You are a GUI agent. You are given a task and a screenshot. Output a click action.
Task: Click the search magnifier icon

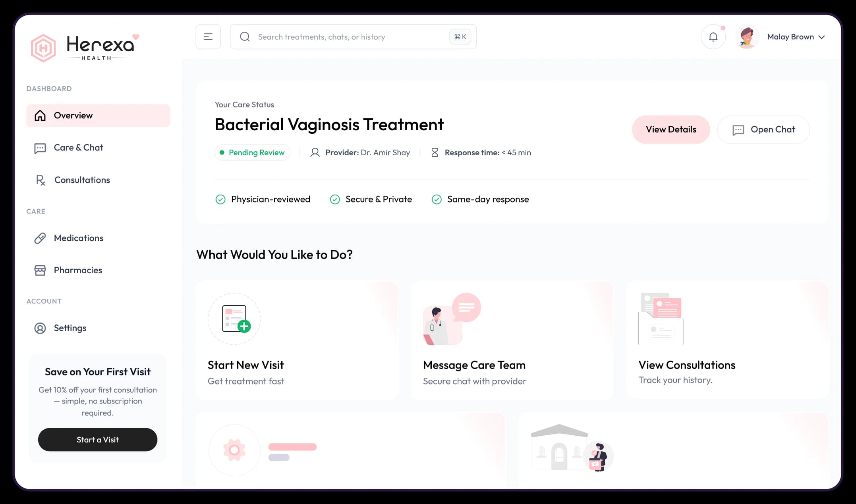point(245,37)
